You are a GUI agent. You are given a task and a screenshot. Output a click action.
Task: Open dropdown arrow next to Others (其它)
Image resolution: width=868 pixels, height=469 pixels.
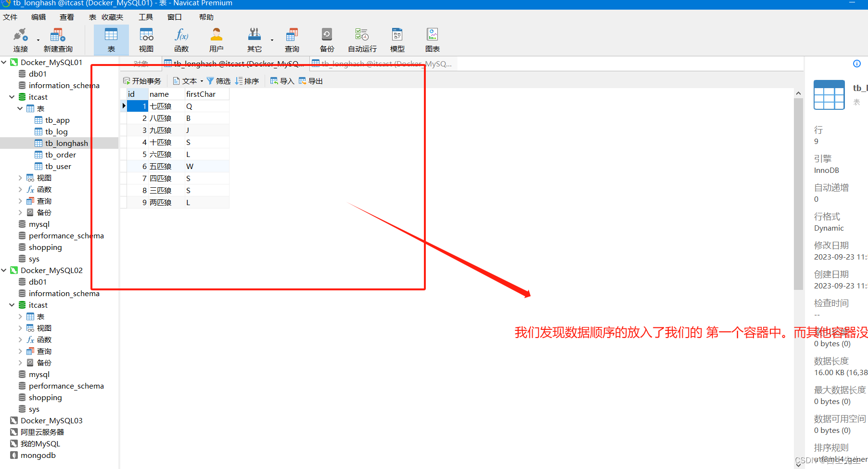[x=272, y=40]
